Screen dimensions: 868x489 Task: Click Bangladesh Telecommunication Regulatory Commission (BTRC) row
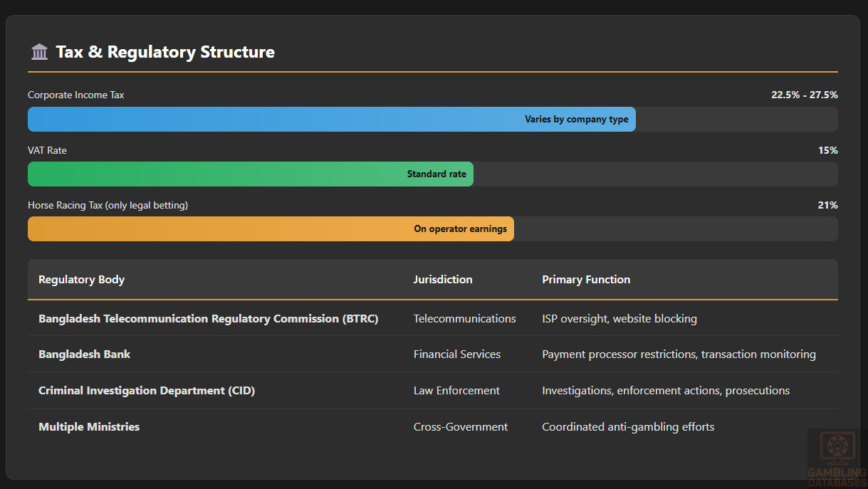pyautogui.click(x=208, y=319)
